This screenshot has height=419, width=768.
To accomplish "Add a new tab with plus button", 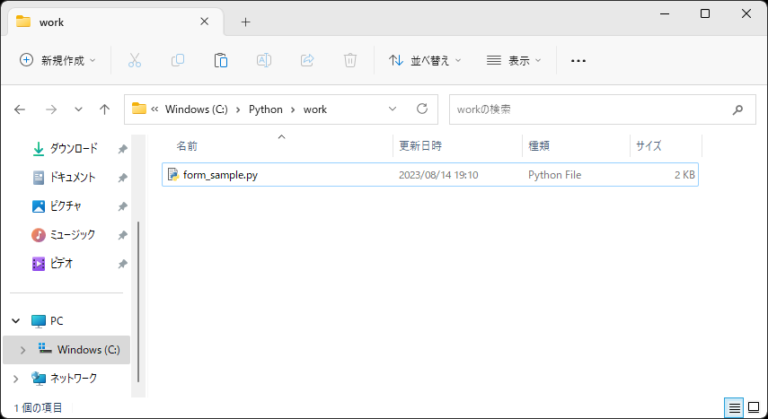I will tap(245, 22).
